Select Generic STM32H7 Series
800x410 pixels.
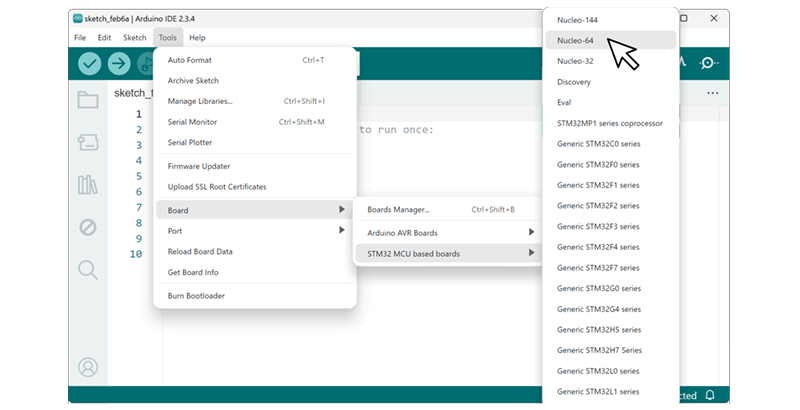coord(611,350)
